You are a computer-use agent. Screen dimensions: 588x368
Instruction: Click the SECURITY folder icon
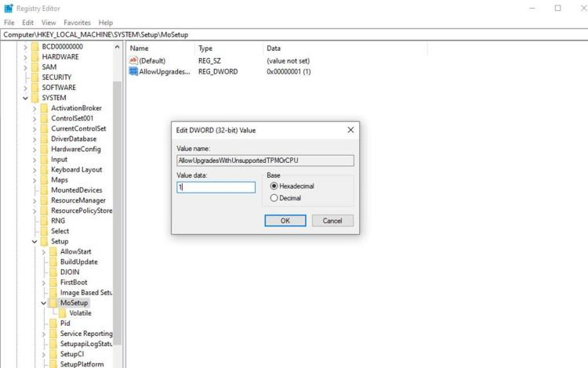(x=34, y=78)
